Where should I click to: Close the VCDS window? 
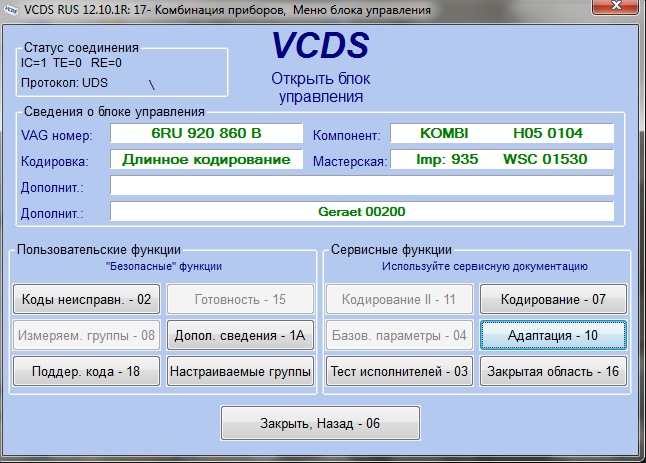tap(616, 6)
